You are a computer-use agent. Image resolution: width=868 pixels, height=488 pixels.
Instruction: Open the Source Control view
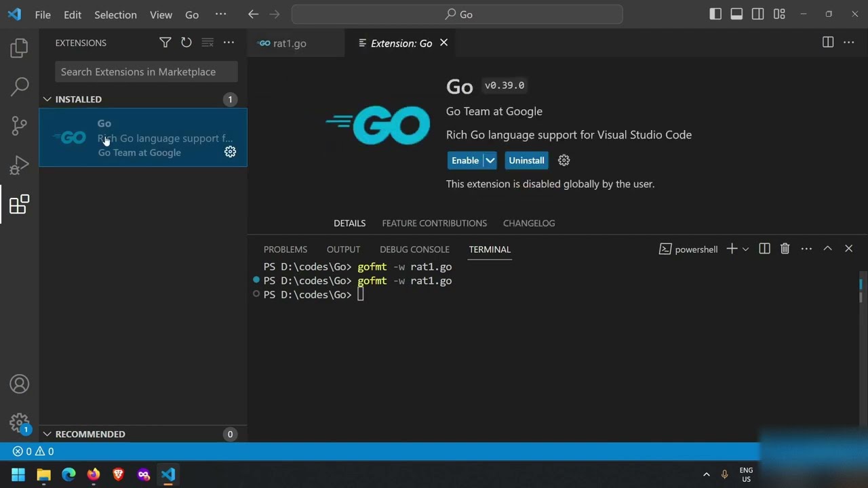(x=19, y=125)
